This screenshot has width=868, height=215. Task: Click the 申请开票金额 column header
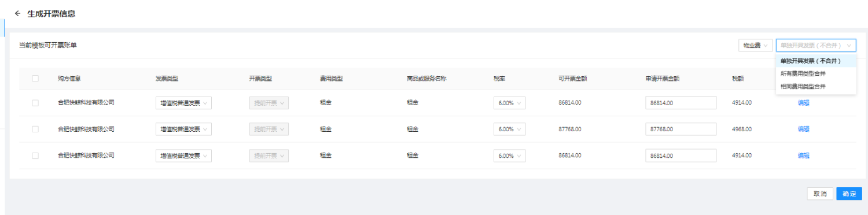click(x=663, y=79)
